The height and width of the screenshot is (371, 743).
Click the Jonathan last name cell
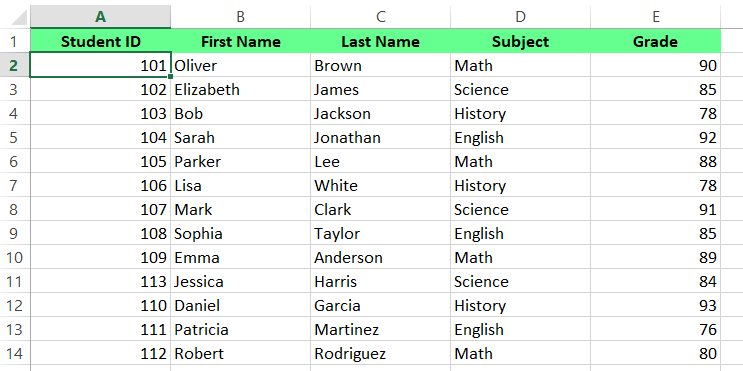coord(381,137)
